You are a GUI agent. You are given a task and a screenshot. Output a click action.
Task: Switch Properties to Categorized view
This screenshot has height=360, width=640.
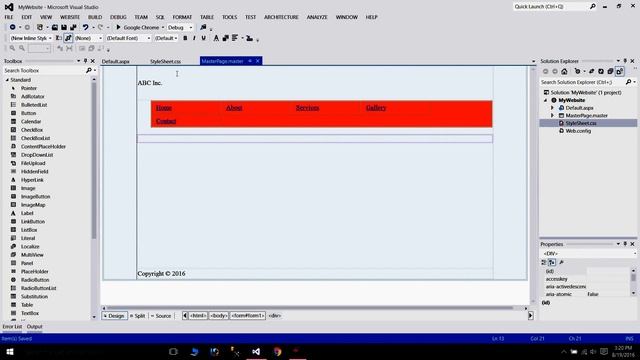pos(544,262)
